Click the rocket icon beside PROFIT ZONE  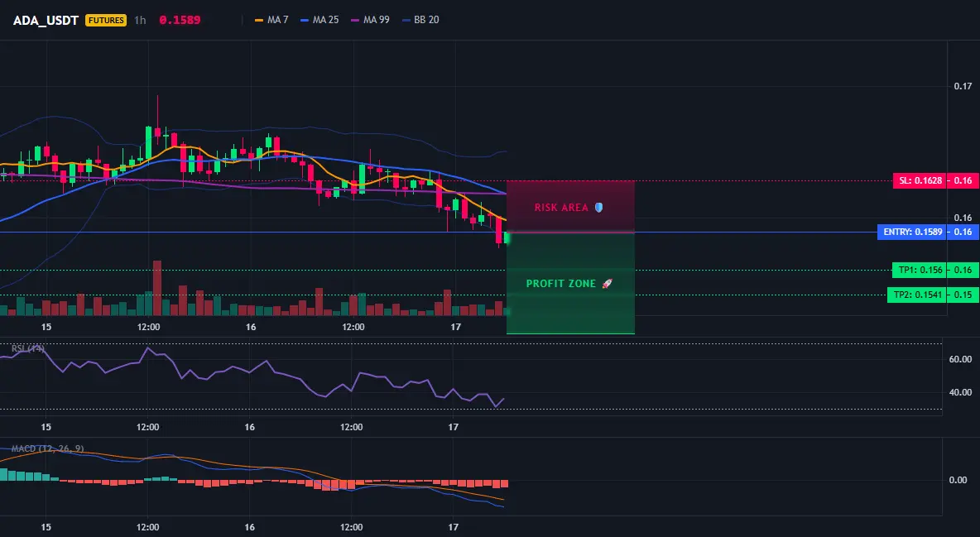607,284
